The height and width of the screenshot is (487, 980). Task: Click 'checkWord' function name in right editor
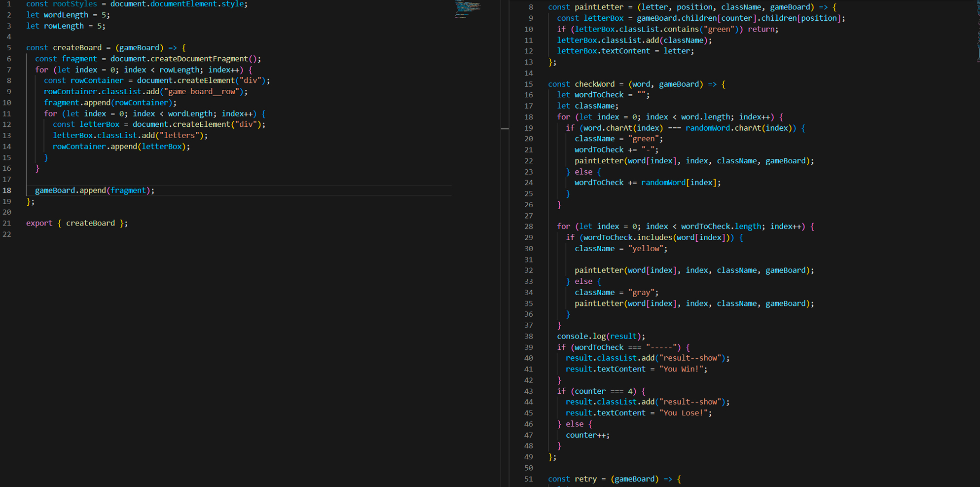tap(594, 84)
